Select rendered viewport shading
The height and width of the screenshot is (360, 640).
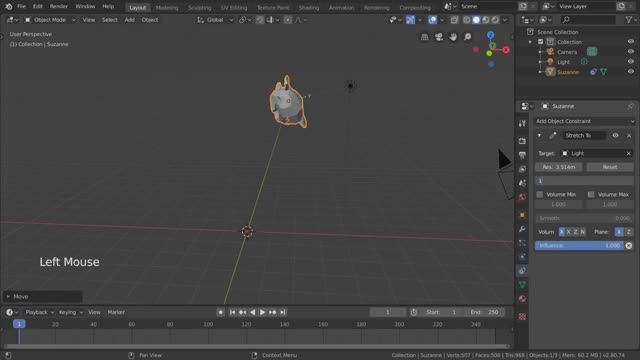[x=495, y=20]
